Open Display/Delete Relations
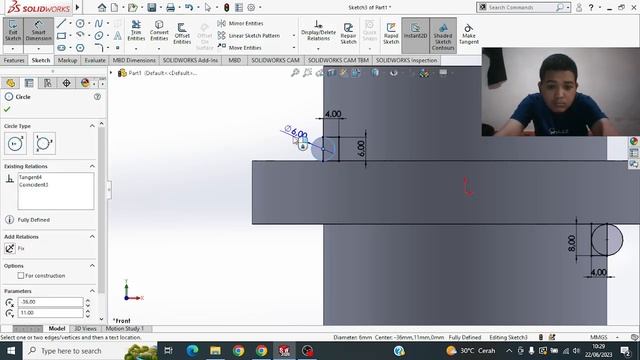This screenshot has width=640, height=360. point(318,31)
